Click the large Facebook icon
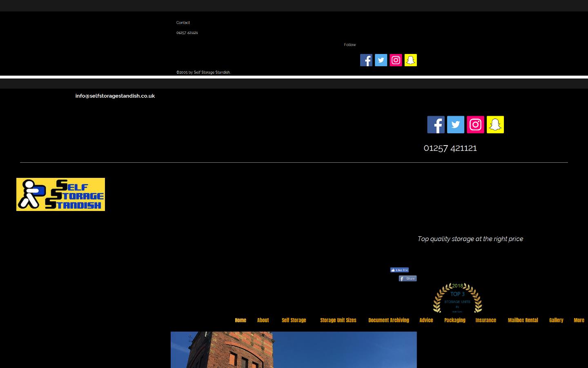The width and height of the screenshot is (588, 368). (436, 125)
